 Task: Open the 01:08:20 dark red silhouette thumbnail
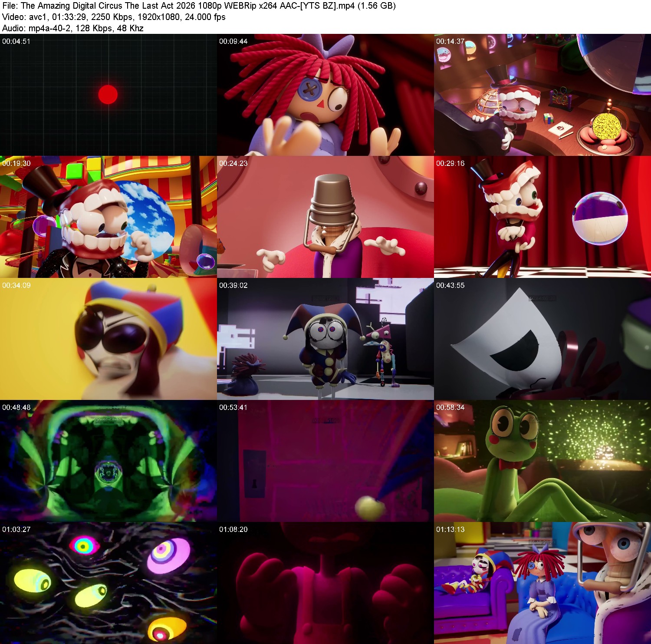325,583
